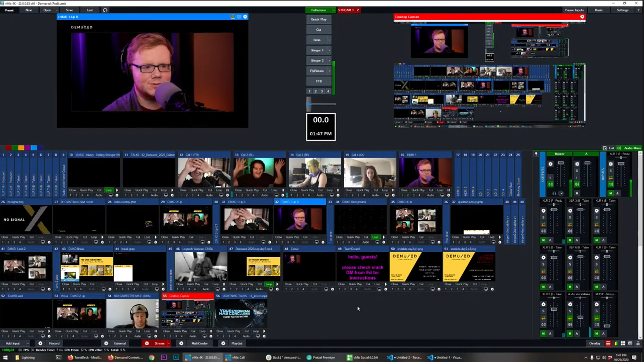644x362 pixels.
Task: Open Record settings gear
Action: point(40,343)
